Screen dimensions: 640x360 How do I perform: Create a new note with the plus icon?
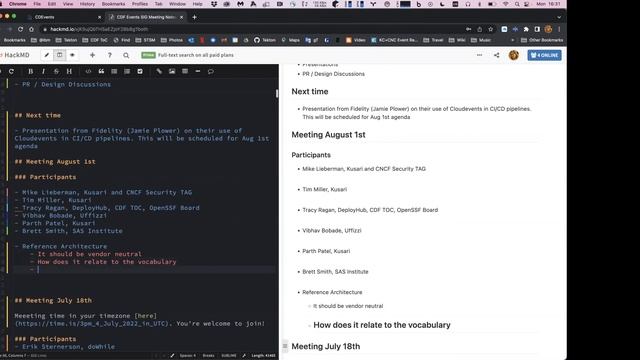click(x=93, y=55)
